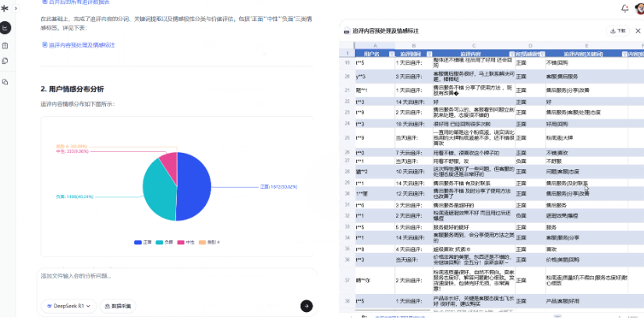Click 负面 pie chart data label
644x319 pixels.
pyautogui.click(x=75, y=197)
